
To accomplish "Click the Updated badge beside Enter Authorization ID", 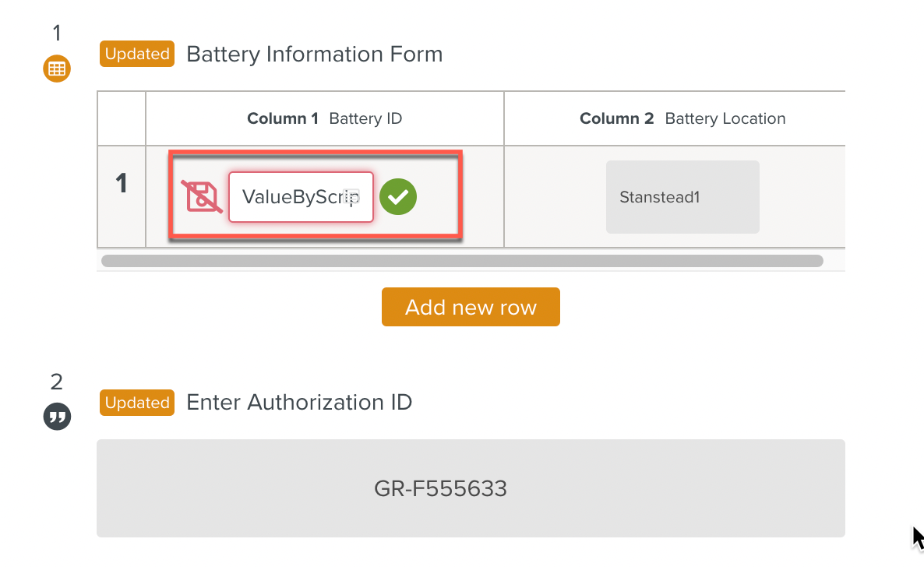I will [x=137, y=403].
